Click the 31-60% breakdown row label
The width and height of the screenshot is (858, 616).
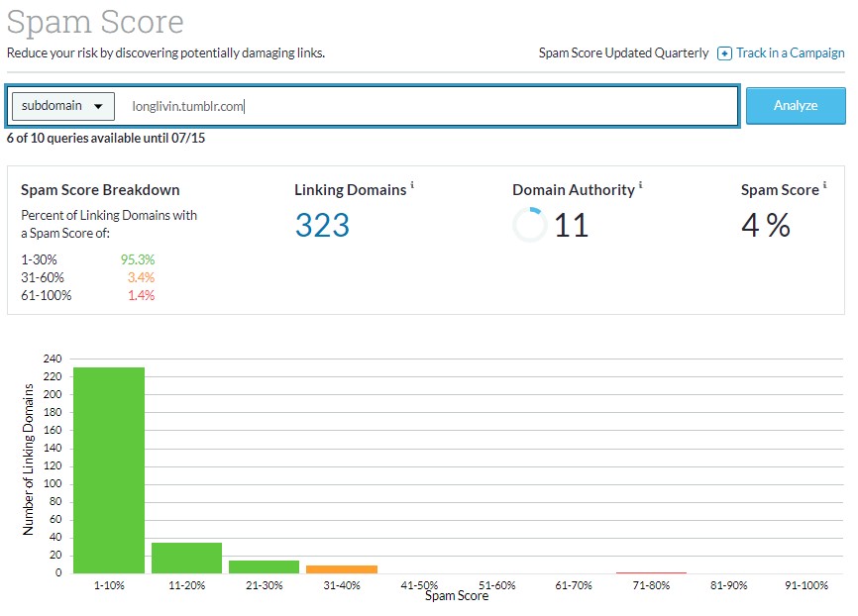pos(43,277)
